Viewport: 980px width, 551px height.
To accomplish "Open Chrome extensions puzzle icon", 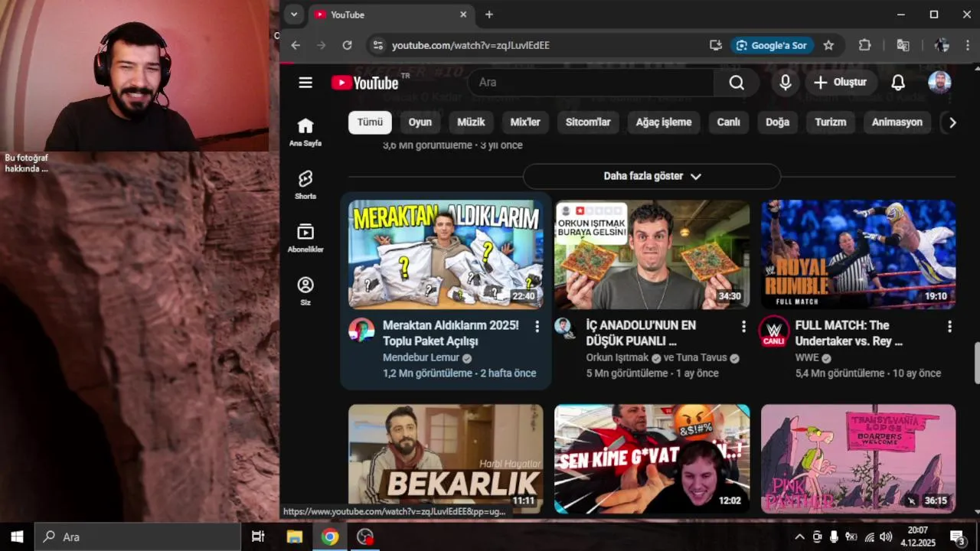I will coord(864,45).
